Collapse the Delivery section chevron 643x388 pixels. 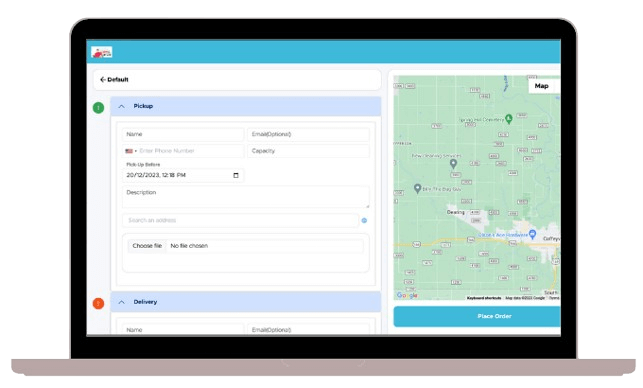121,302
